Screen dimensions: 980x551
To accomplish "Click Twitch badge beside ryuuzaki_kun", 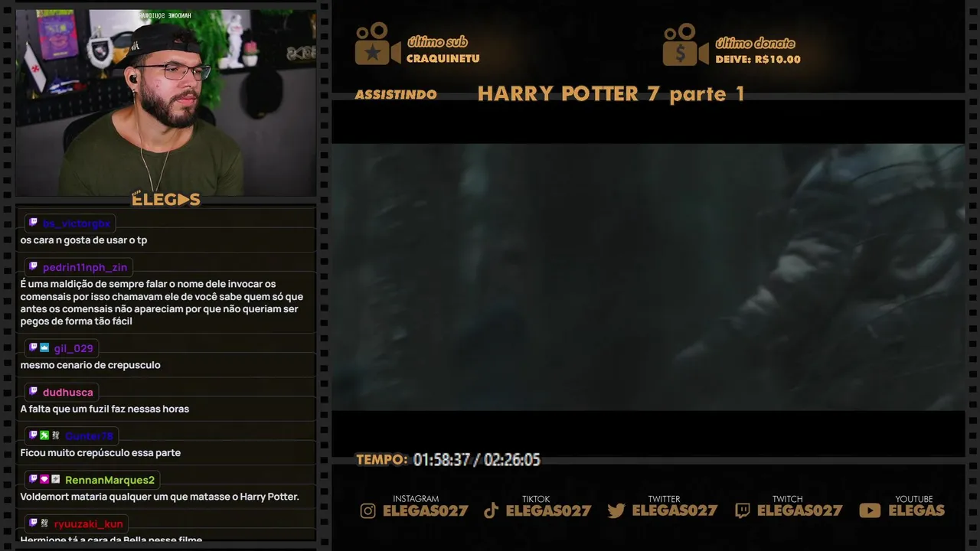I will tap(33, 523).
